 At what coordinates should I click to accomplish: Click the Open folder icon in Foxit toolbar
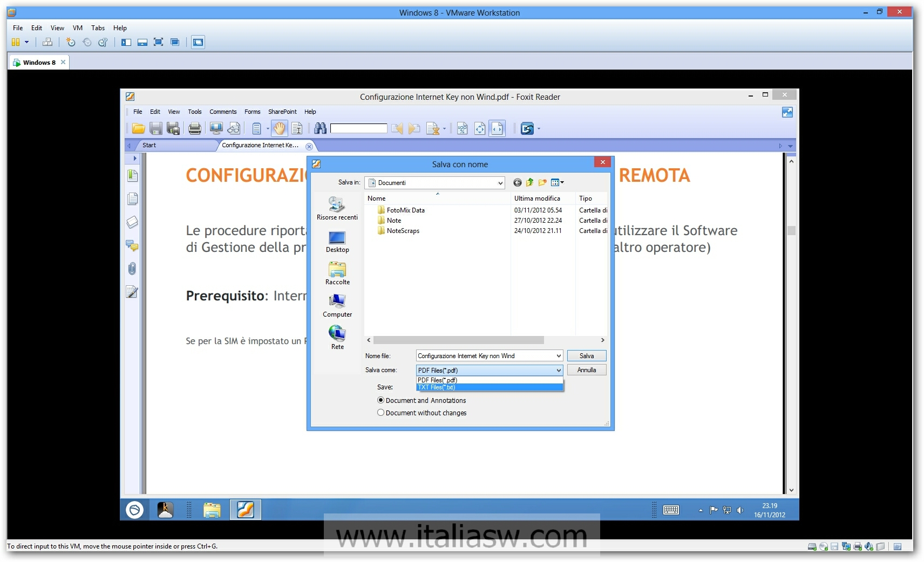[x=139, y=128]
